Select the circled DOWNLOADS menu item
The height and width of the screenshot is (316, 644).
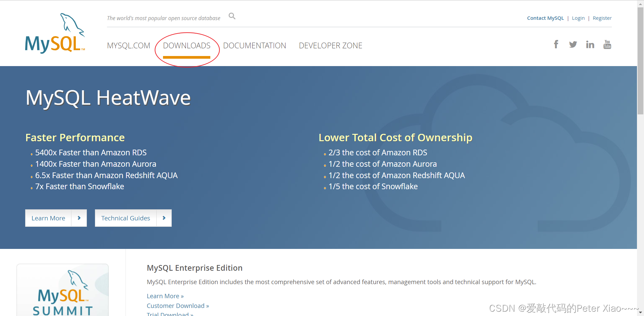[x=187, y=45]
